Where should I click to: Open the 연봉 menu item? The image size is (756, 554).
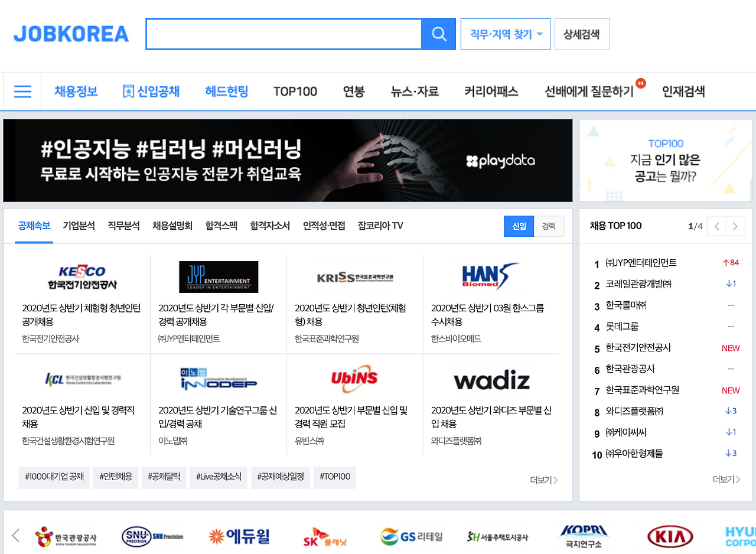[x=354, y=92]
